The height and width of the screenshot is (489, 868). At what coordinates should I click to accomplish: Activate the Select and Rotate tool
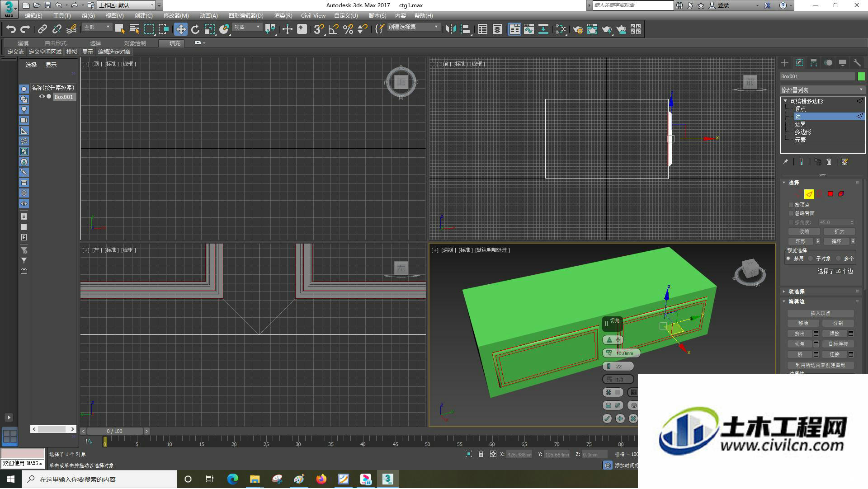tap(195, 29)
